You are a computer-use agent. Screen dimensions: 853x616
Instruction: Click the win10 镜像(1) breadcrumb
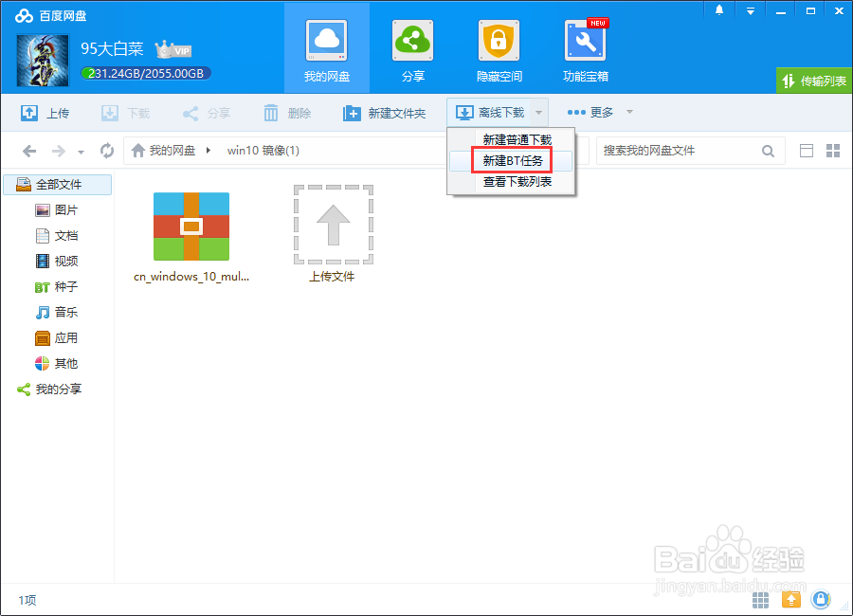click(x=263, y=151)
